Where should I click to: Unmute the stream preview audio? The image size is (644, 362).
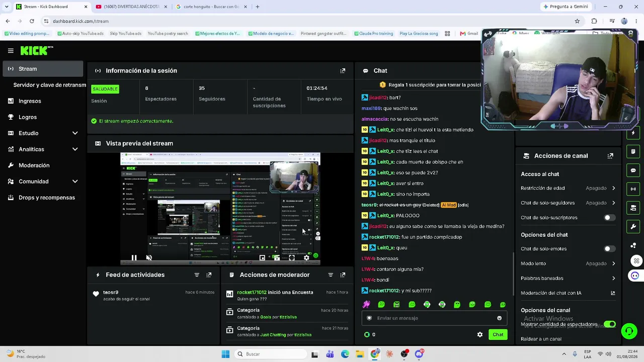149,258
